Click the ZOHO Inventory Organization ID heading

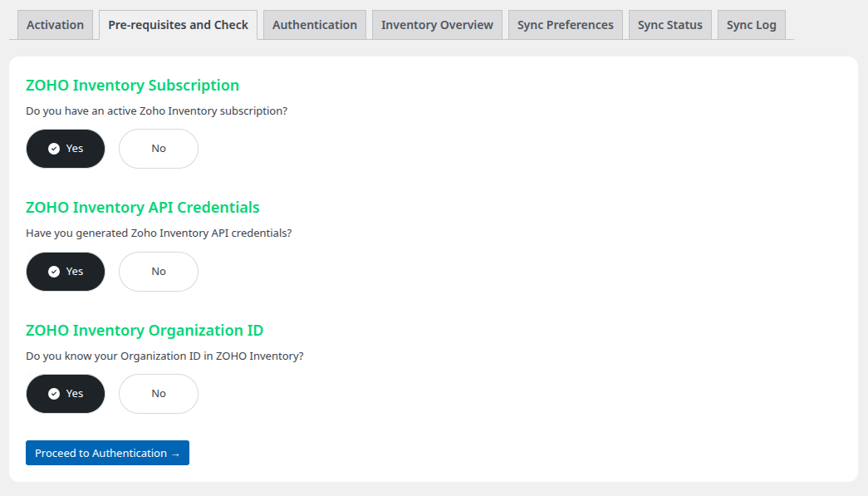point(145,330)
